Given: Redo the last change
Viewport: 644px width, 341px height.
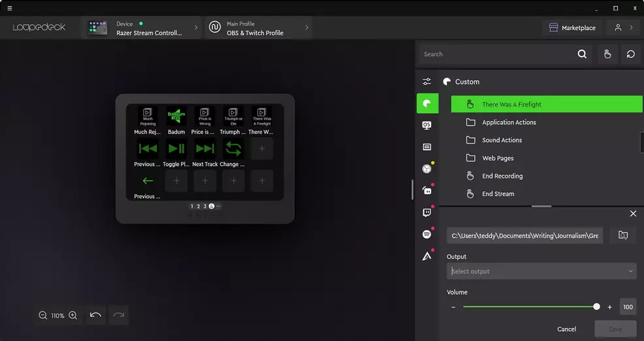Looking at the screenshot, I should [x=118, y=316].
